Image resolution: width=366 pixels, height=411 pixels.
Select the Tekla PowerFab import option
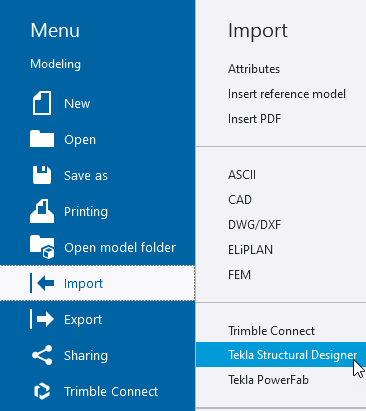pos(268,380)
